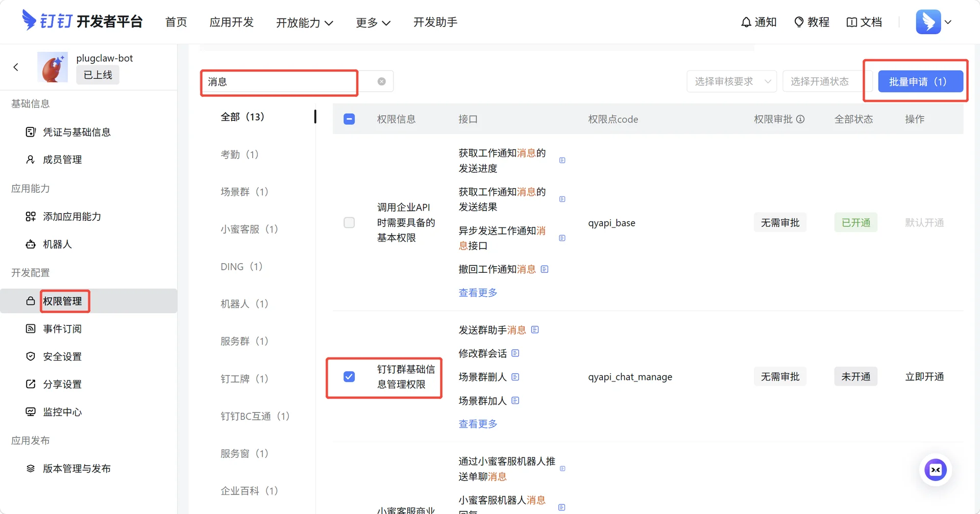
Task: Select the 机器人 (1) category
Action: [x=244, y=304]
